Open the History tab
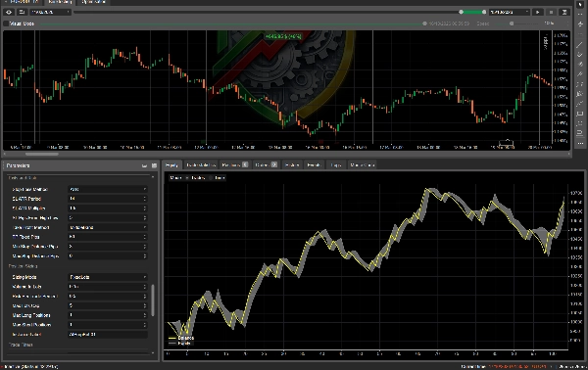This screenshot has height=370, width=588. tap(292, 164)
